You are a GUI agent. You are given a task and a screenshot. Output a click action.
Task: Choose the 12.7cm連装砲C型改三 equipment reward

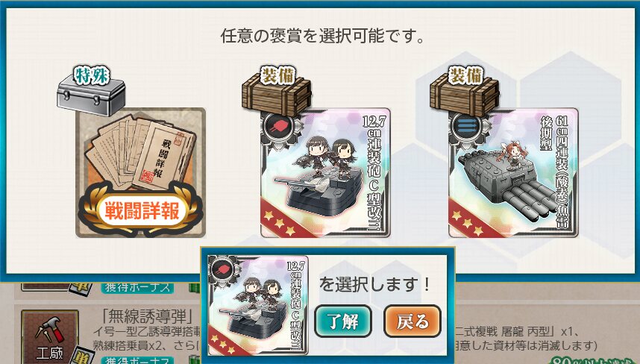tap(326, 172)
